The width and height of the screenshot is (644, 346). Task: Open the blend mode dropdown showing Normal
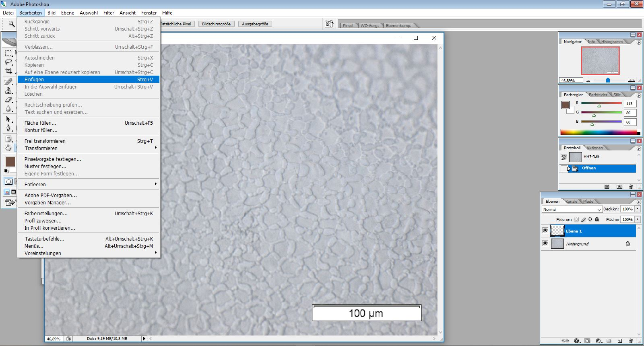pos(572,209)
